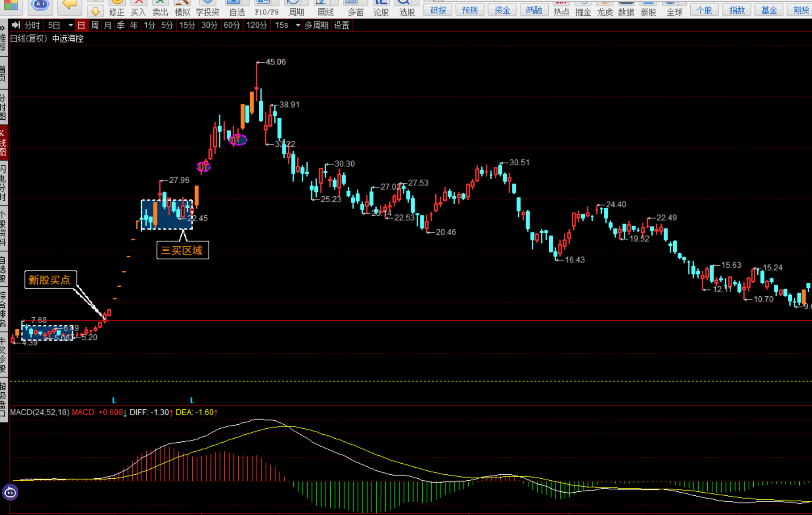Click the 三买区域 annotation label
The height and width of the screenshot is (515, 812).
(182, 250)
